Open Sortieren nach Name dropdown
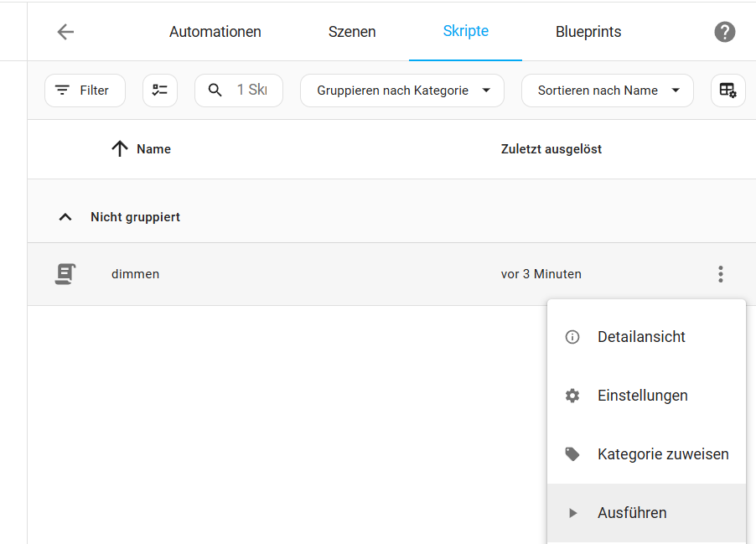This screenshot has width=756, height=544. pyautogui.click(x=607, y=91)
